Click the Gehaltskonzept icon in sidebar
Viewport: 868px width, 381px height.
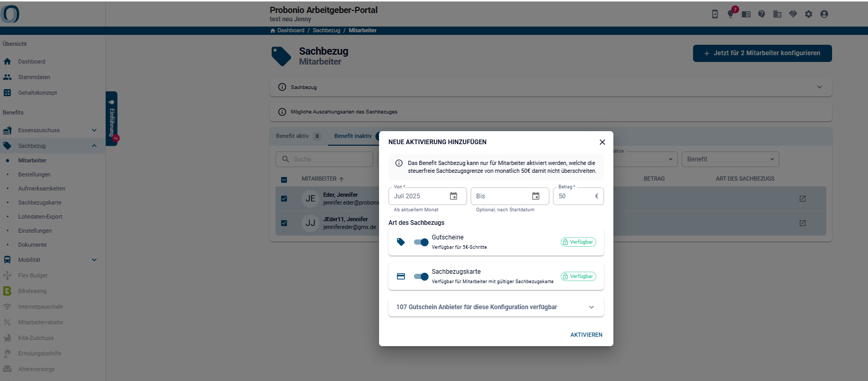pyautogui.click(x=7, y=93)
